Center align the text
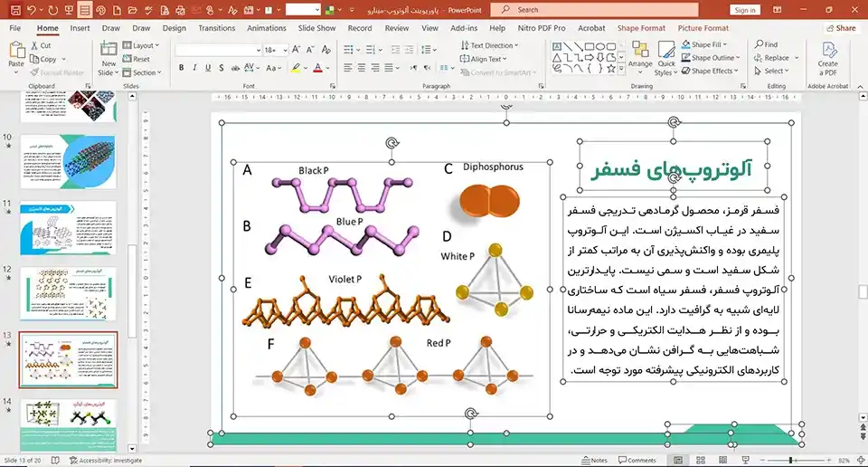 [361, 68]
